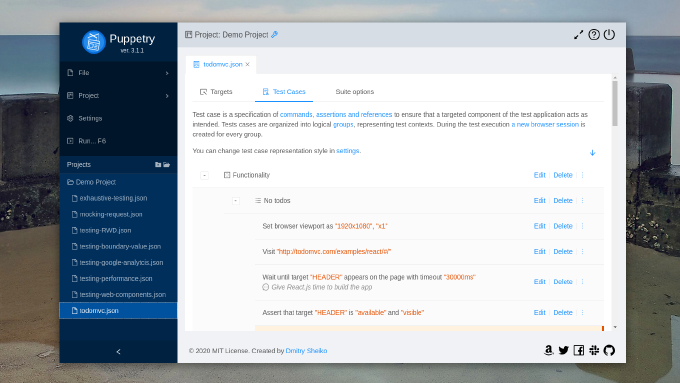Edit the Visit command
Screen dimensions: 680x383
pos(539,252)
